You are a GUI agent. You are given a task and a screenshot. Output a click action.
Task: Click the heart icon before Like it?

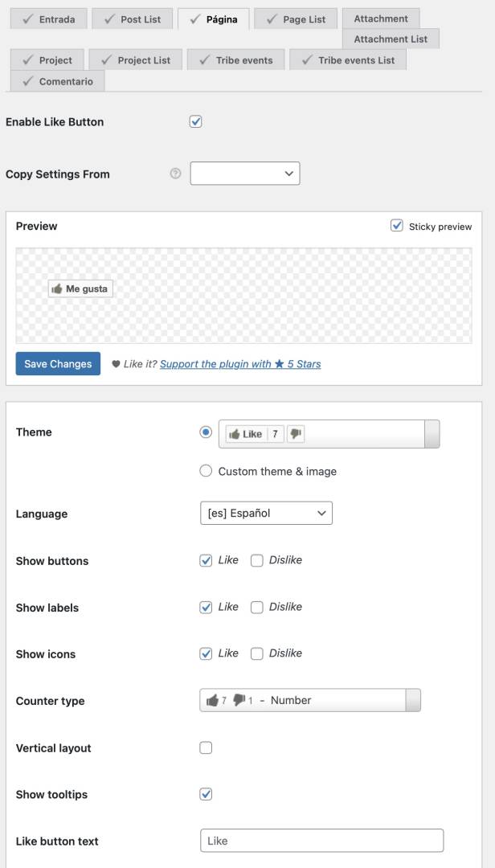click(116, 364)
